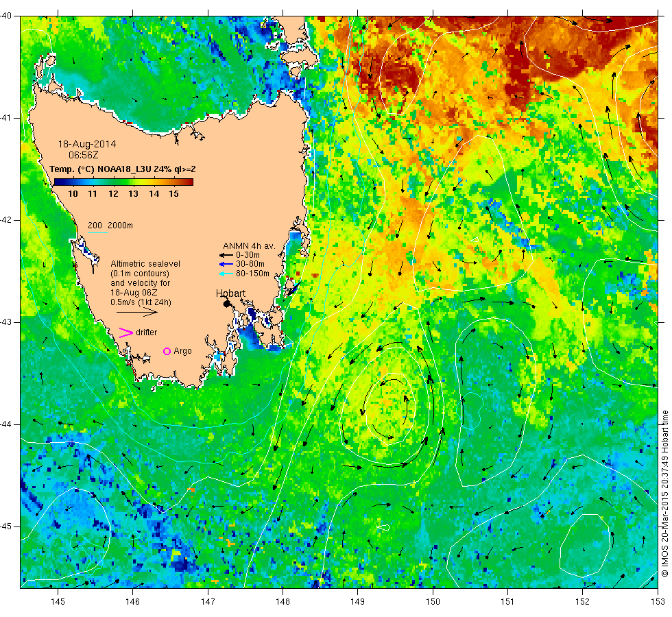The image size is (672, 617).
Task: Click the drifter label text
Action: point(147,332)
